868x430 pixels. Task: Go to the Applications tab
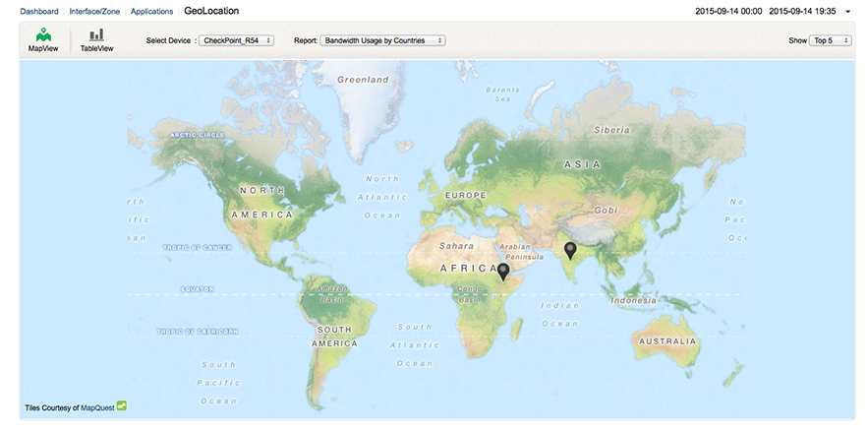151,11
